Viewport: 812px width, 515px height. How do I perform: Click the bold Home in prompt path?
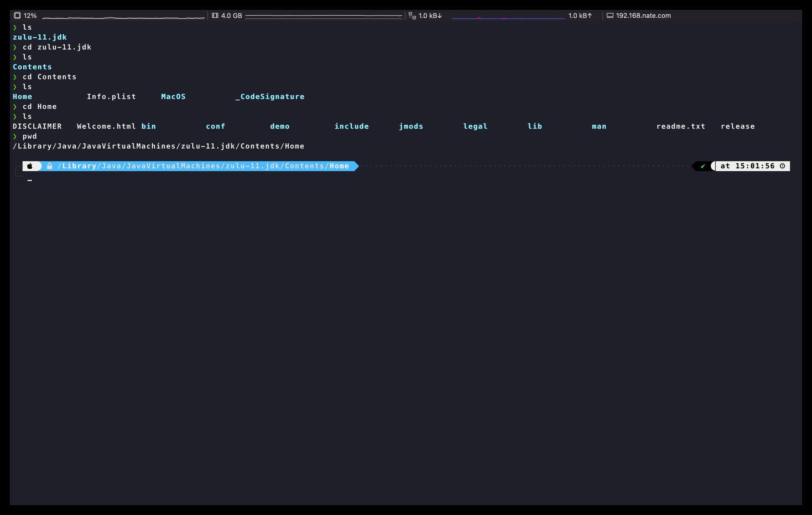tap(339, 166)
